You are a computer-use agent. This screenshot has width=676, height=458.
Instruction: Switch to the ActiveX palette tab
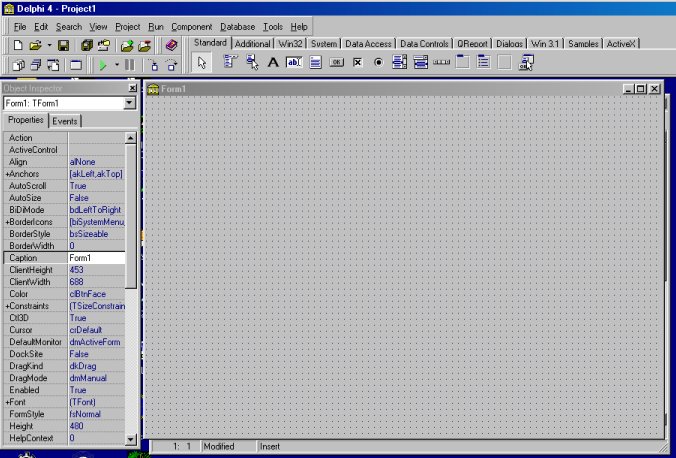621,44
